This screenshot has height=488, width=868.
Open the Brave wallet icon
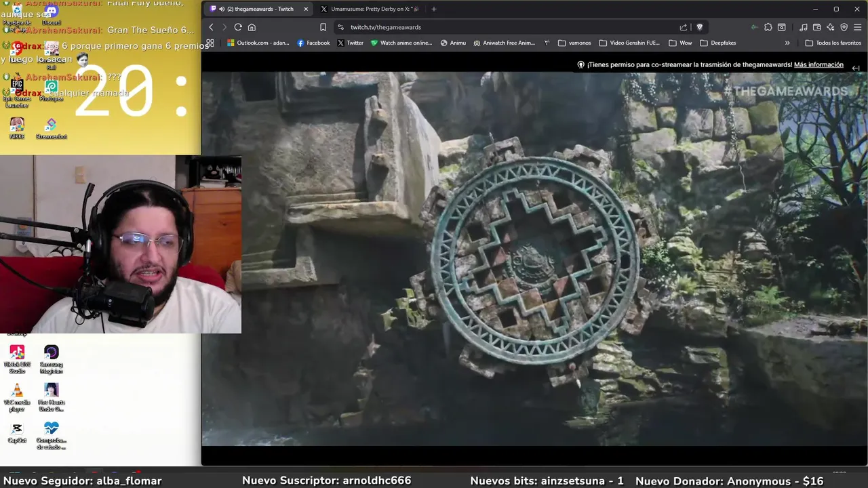click(x=816, y=27)
